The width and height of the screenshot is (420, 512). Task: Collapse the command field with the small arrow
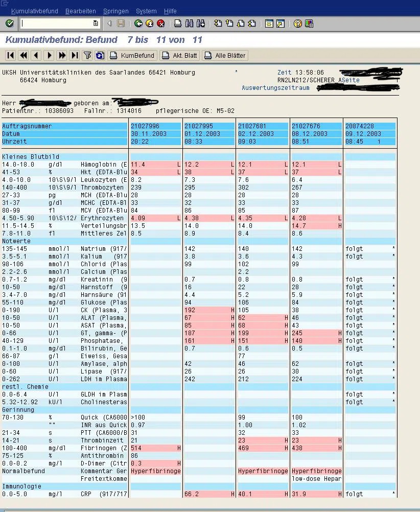point(109,24)
